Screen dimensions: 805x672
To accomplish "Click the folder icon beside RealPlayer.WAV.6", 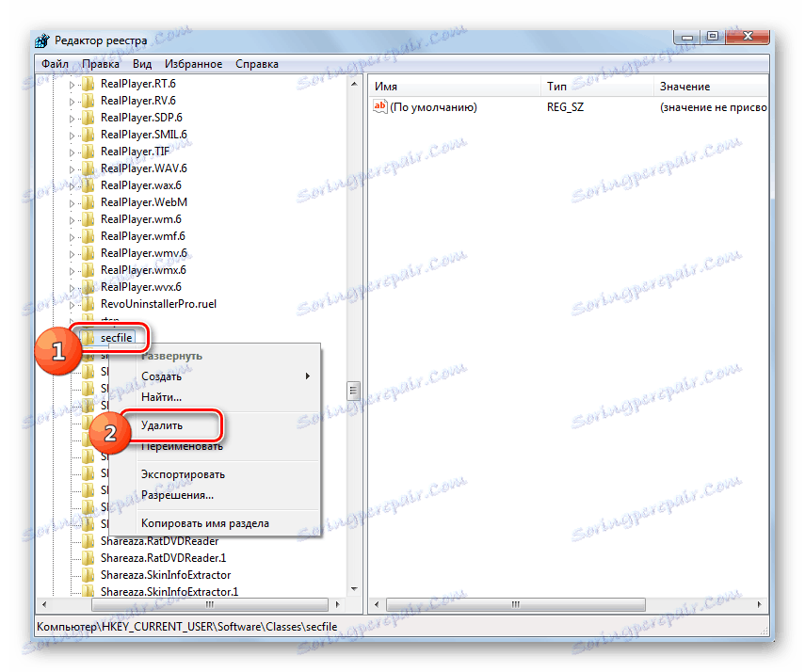I will [x=88, y=168].
